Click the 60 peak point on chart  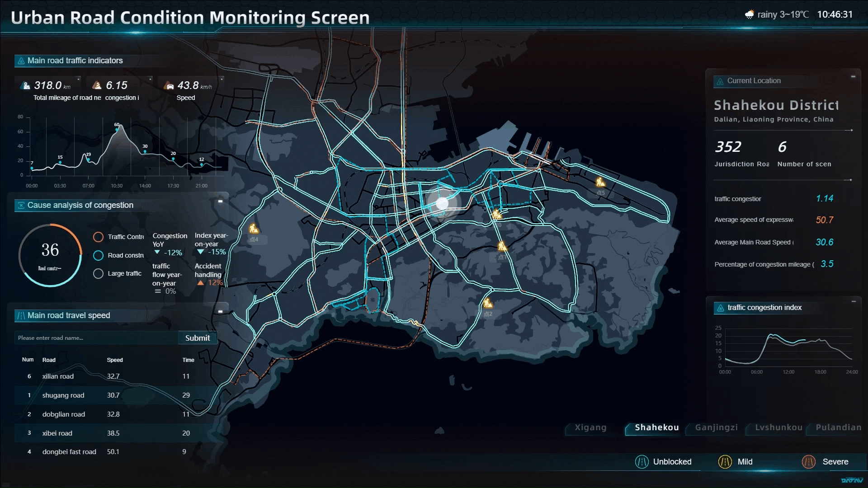pos(117,130)
